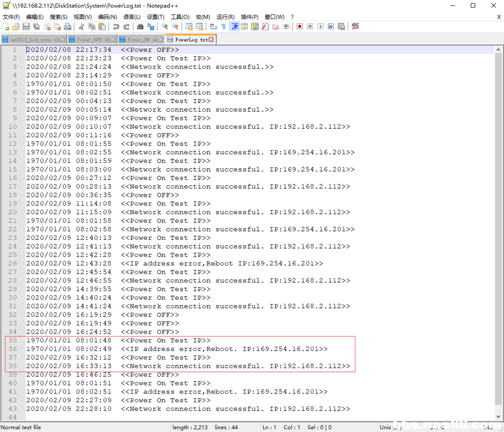
Task: Open the 工具(O) menu
Action: point(180,17)
